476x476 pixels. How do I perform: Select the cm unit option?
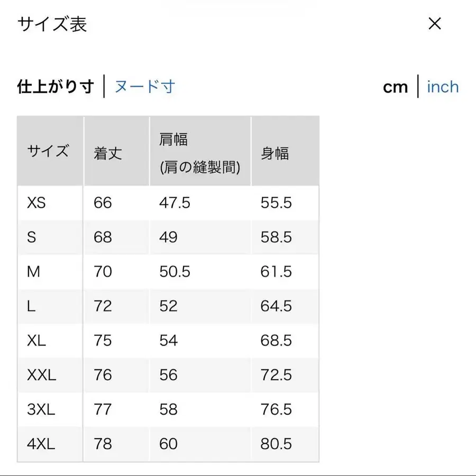point(395,86)
